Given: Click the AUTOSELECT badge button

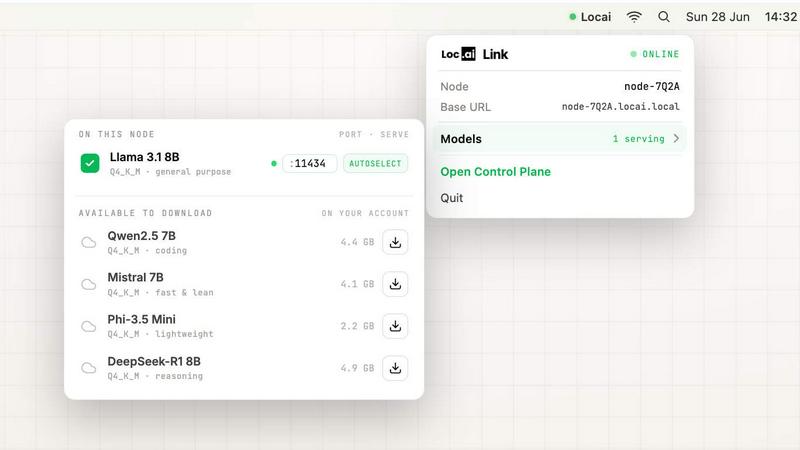Looking at the screenshot, I should (376, 164).
